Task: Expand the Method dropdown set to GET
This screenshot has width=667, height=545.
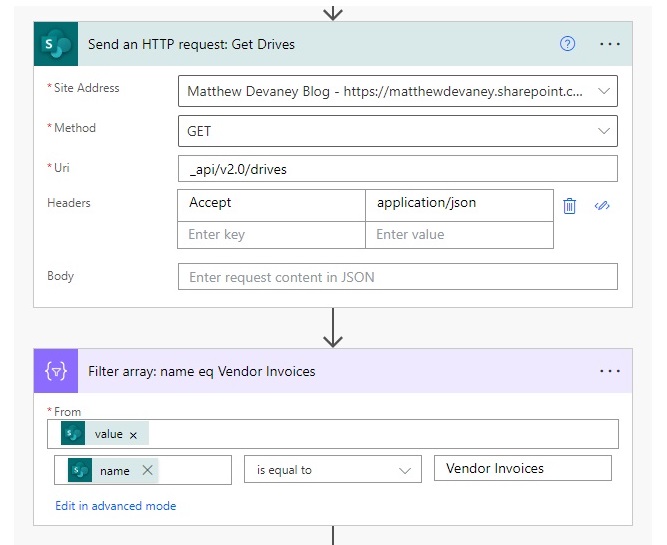Action: pyautogui.click(x=603, y=131)
